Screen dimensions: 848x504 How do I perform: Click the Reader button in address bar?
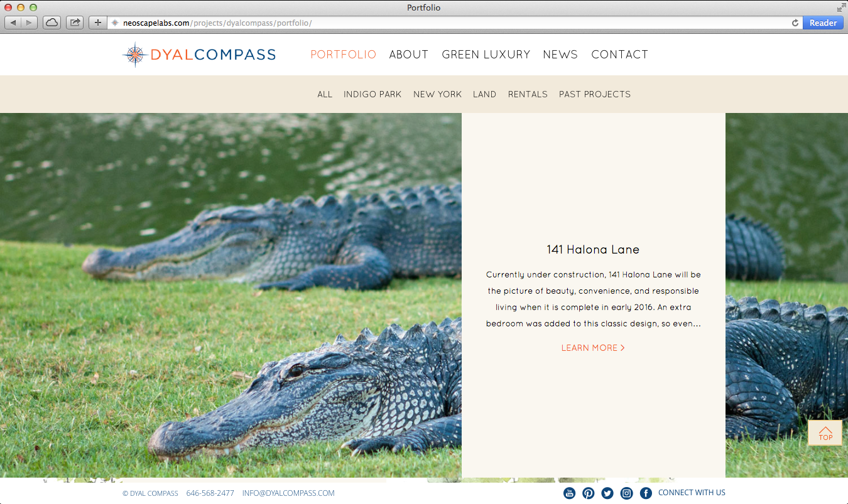(x=823, y=23)
